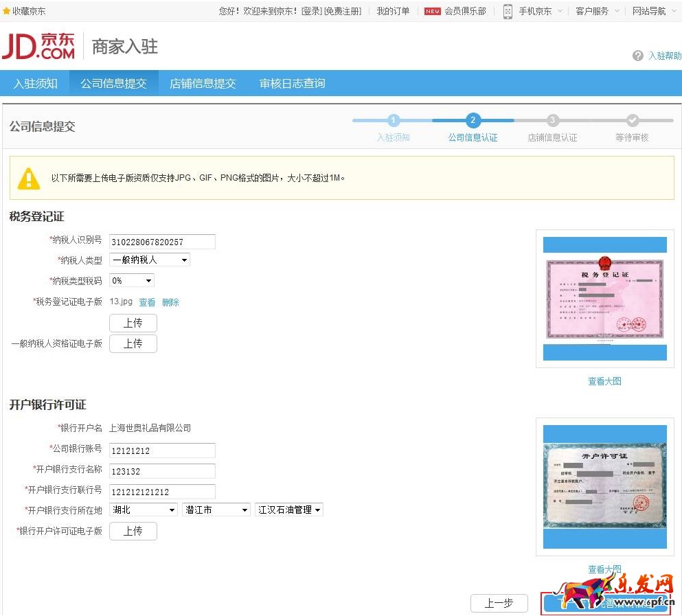Open 入驻帮助 via the question mark icon
682x616 pixels.
click(x=639, y=56)
